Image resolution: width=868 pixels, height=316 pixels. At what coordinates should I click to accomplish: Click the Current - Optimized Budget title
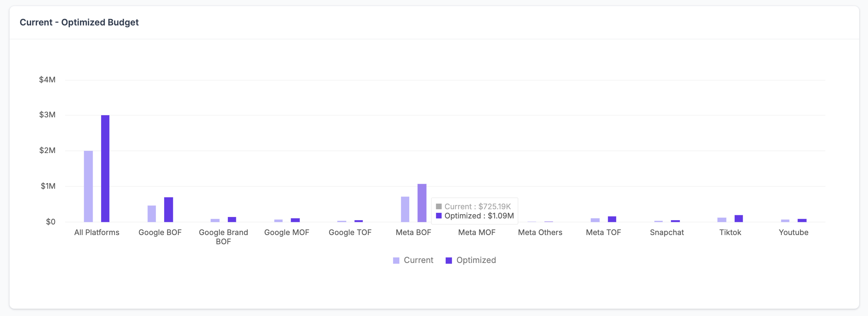[x=79, y=22]
